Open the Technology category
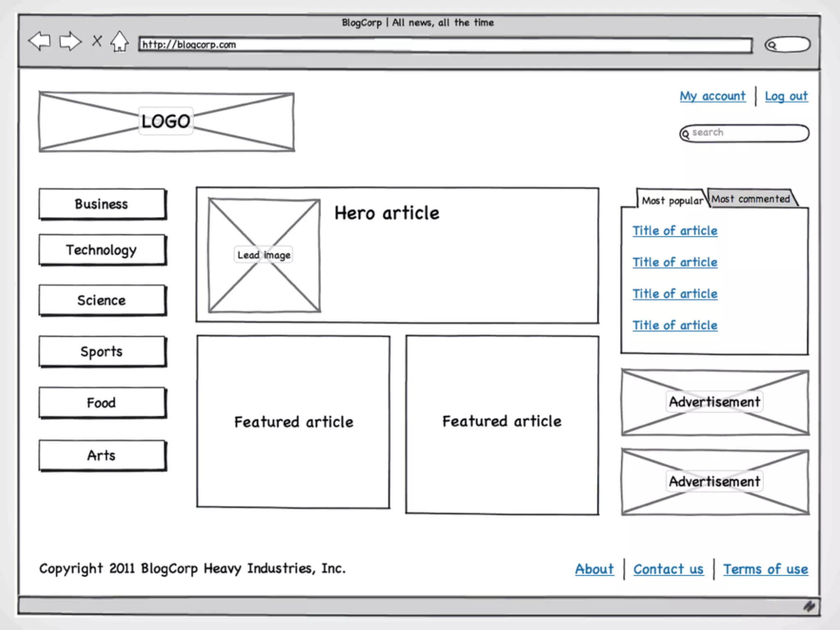Viewport: 840px width, 630px height. tap(102, 250)
